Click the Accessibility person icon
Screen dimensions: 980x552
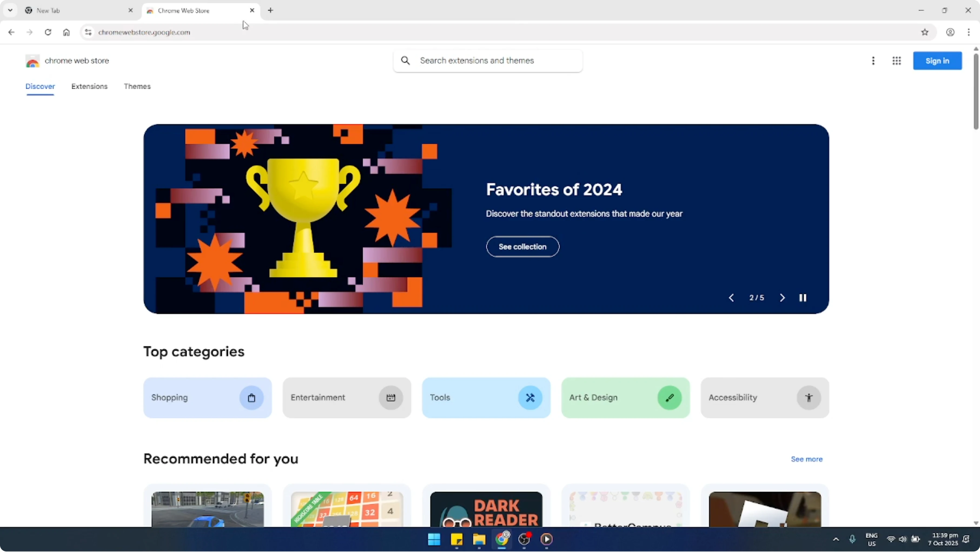[809, 398]
